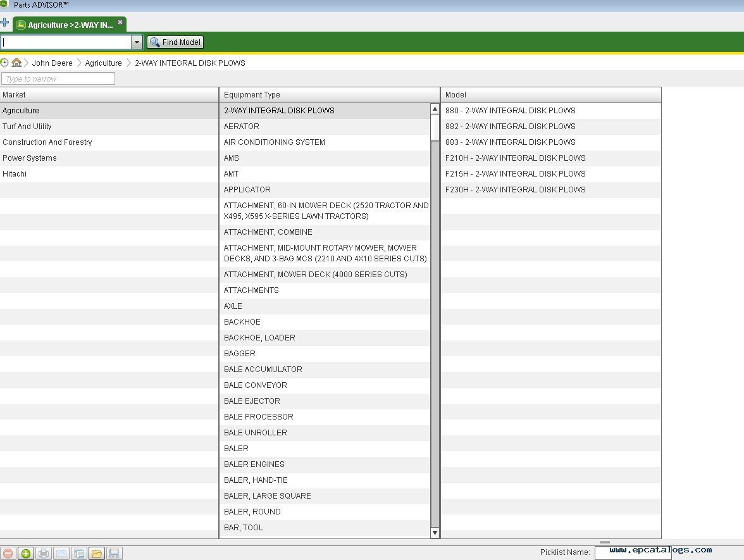Image resolution: width=744 pixels, height=560 pixels.
Task: Follow the John Deere breadcrumb link
Action: 52,63
